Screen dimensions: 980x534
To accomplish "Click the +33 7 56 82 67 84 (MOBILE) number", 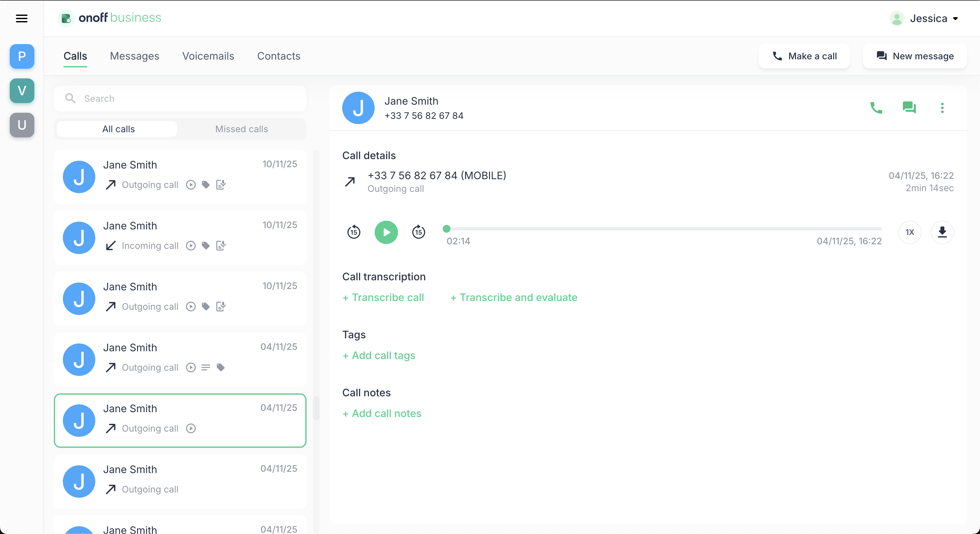I will click(x=437, y=175).
